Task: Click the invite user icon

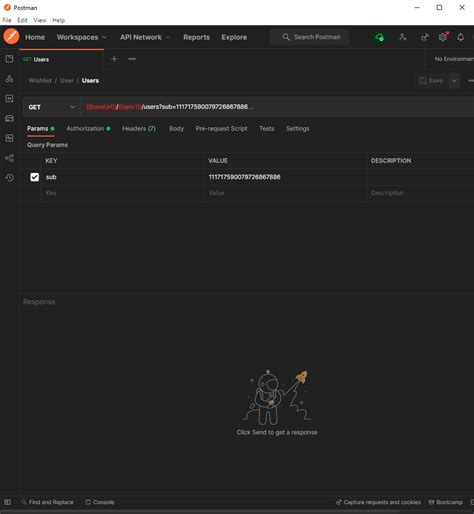Action: [403, 37]
